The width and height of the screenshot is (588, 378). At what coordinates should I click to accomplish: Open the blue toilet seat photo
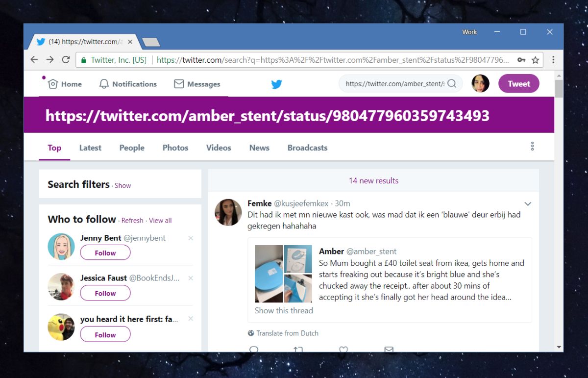click(269, 274)
